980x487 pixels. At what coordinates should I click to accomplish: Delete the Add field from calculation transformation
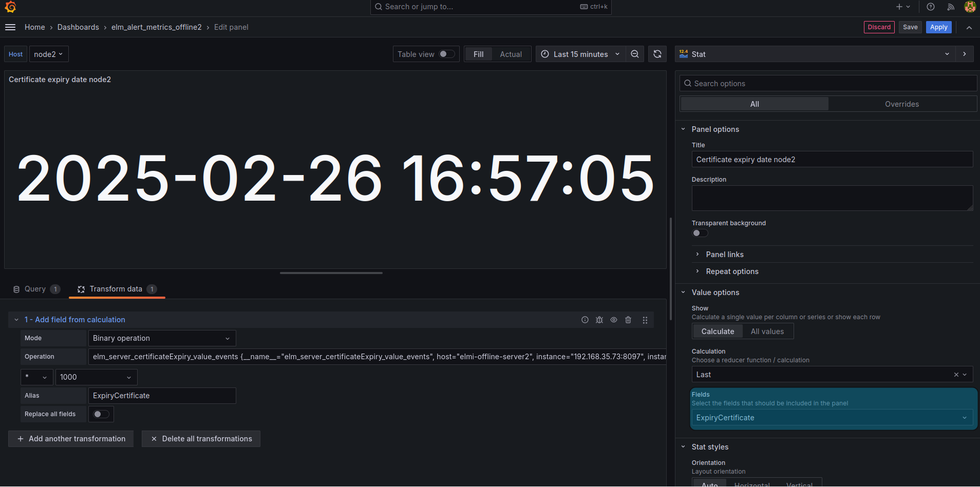(x=628, y=320)
